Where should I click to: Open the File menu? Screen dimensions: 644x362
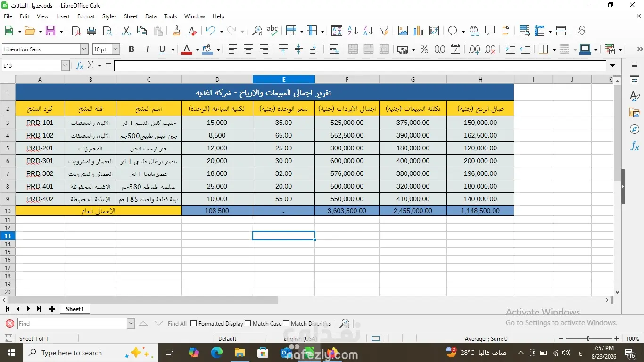click(8, 16)
